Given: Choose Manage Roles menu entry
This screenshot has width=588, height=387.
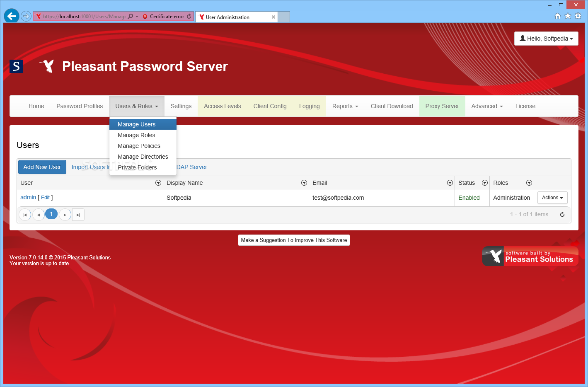Looking at the screenshot, I should coord(143,135).
